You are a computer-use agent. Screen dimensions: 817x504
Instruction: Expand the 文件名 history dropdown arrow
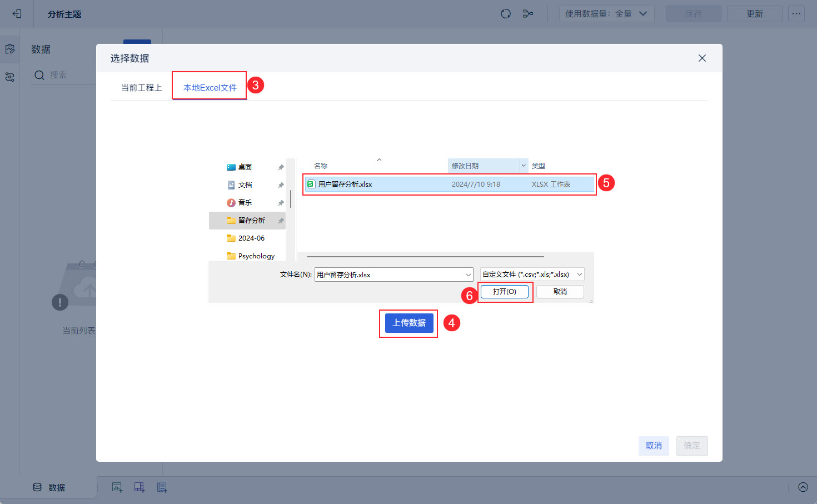[x=468, y=275]
